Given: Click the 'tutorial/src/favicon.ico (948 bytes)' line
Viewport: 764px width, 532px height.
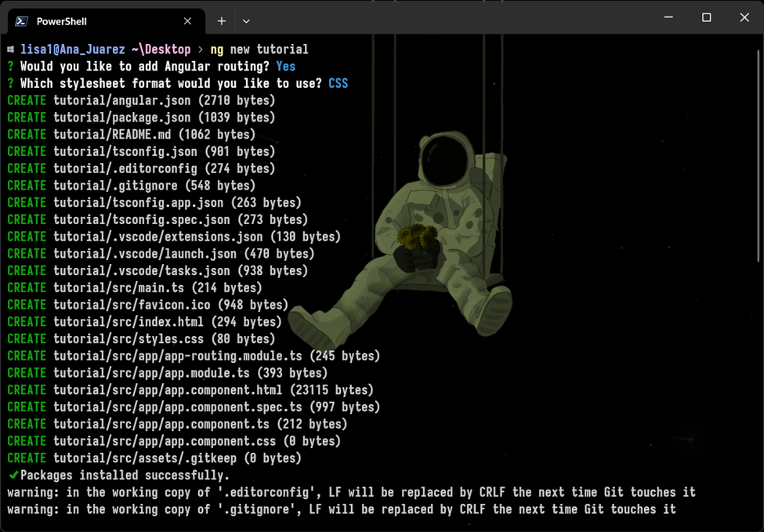Looking at the screenshot, I should click(148, 305).
